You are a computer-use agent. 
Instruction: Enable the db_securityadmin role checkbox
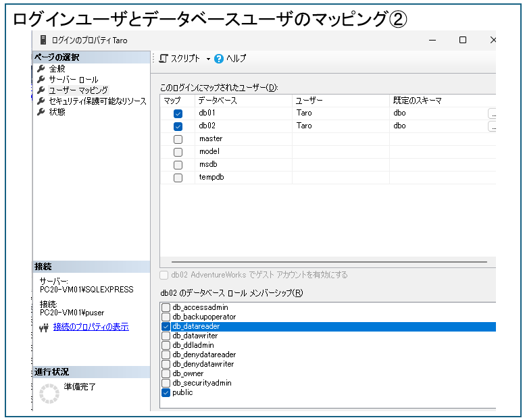[166, 383]
